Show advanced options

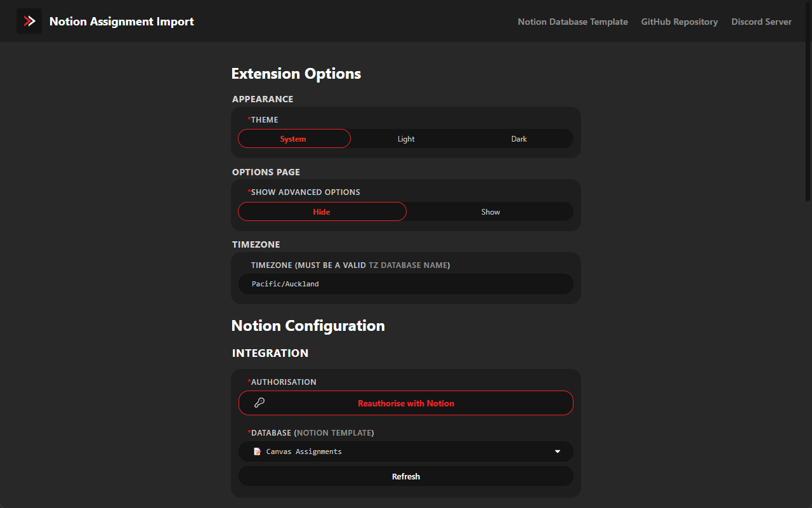point(490,211)
